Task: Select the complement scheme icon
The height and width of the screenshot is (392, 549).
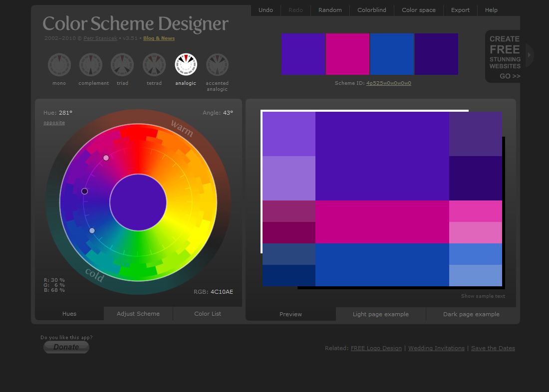Action: tap(91, 65)
